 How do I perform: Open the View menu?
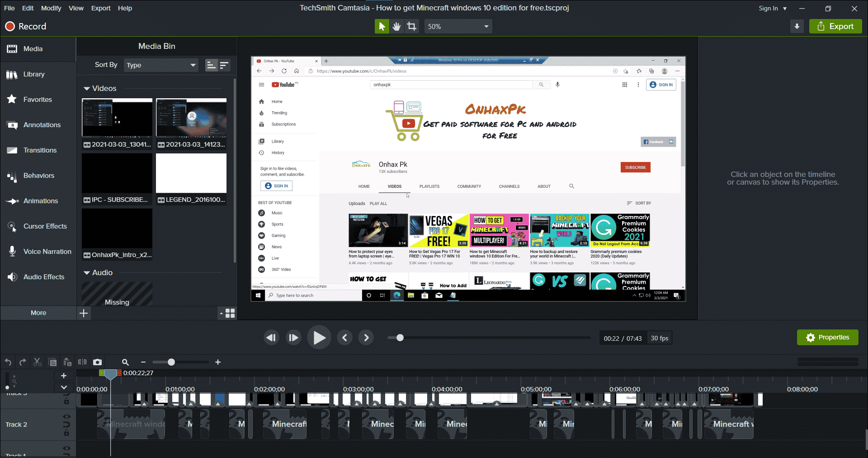pos(76,8)
